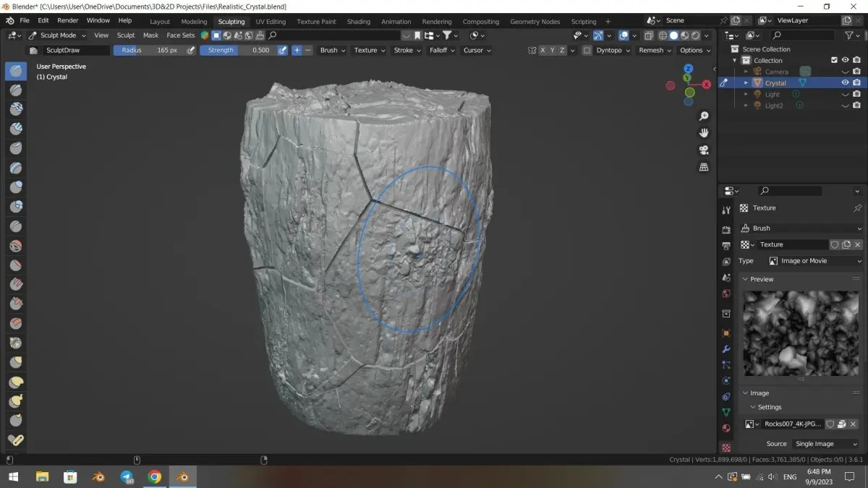This screenshot has width=868, height=488.
Task: Collapse the Preview panel section
Action: pos(761,279)
